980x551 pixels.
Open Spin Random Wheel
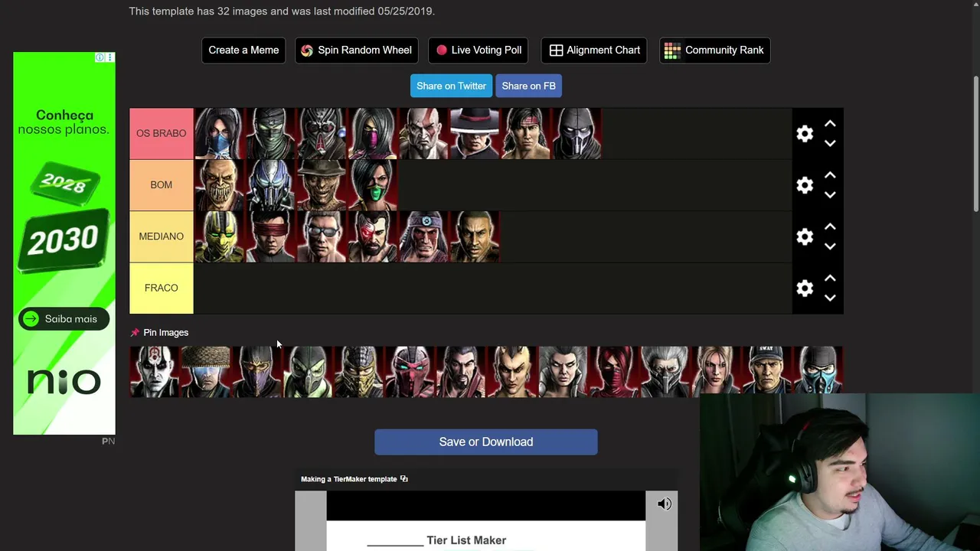coord(357,51)
